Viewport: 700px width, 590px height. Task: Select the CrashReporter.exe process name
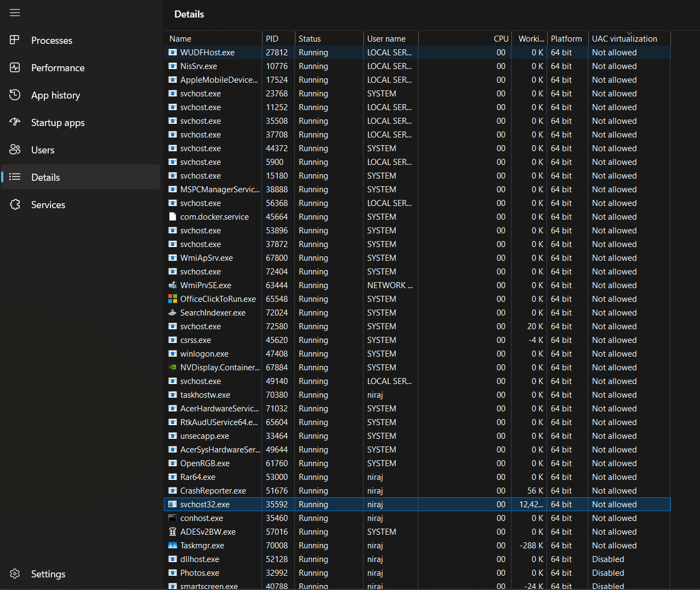[x=213, y=491]
